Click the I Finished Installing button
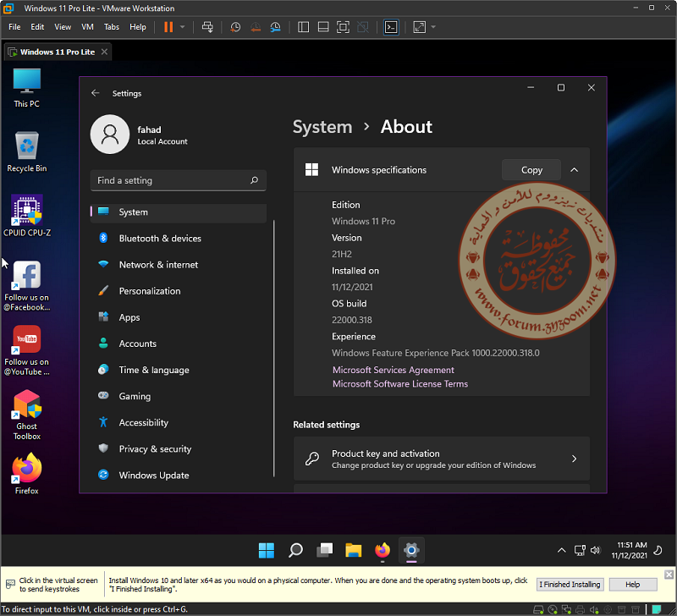This screenshot has width=677, height=616. pos(570,585)
